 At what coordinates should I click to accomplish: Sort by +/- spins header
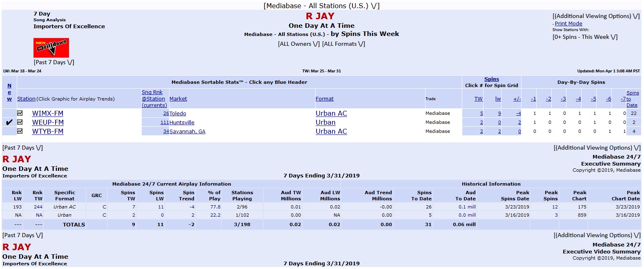coord(517,99)
